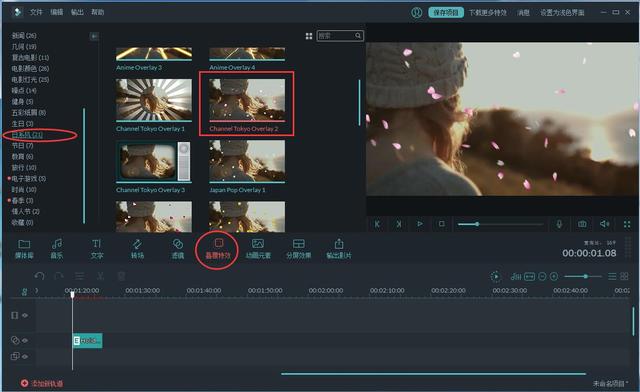Click the render preview circular play icon

point(496,276)
